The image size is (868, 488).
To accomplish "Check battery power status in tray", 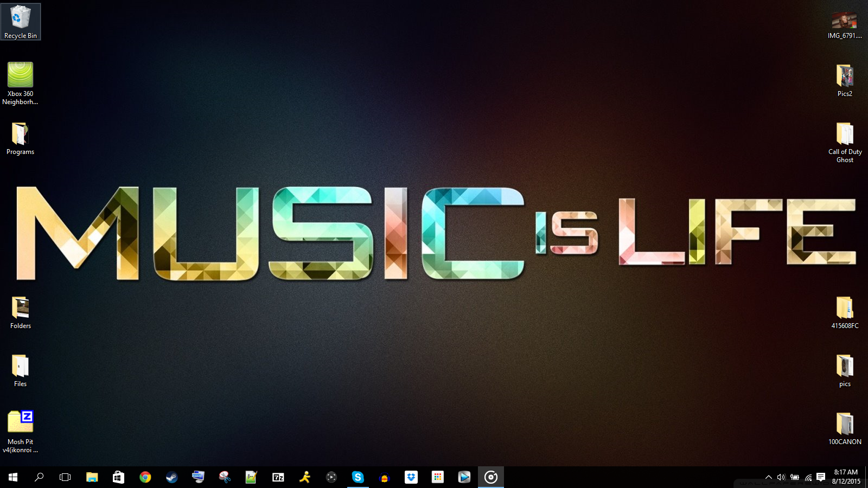I will [794, 477].
